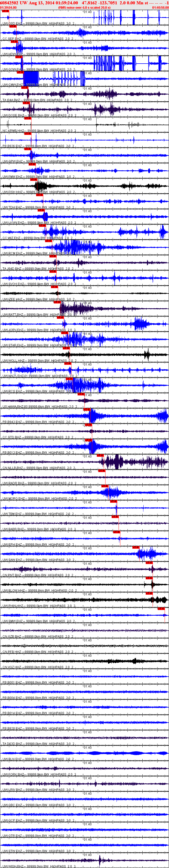Select the PB B013 EHZ trace label
Viewport: 169px width, 868px height.
38,453
